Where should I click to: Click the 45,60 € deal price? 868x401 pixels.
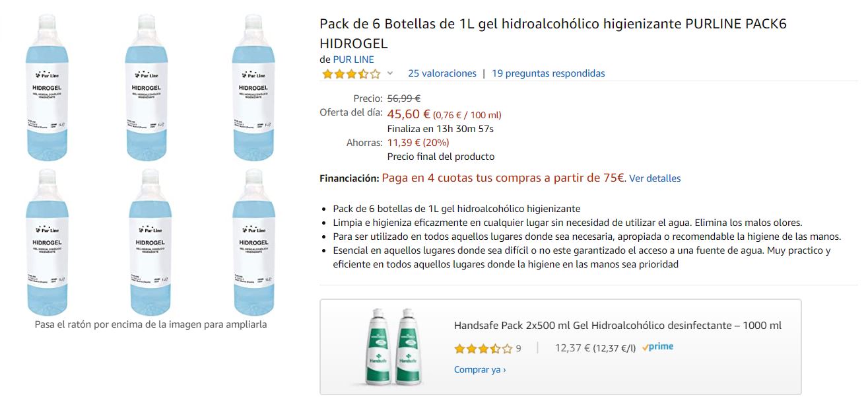(409, 114)
